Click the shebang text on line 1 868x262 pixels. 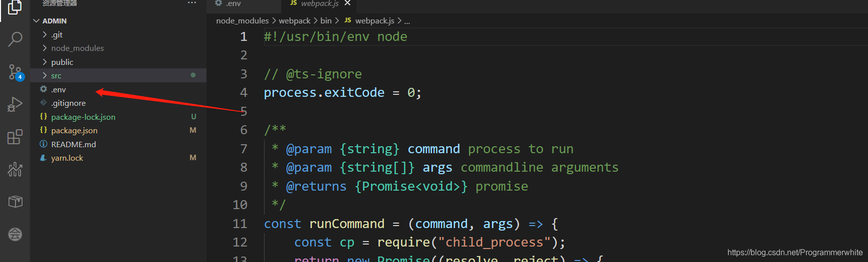[x=335, y=36]
